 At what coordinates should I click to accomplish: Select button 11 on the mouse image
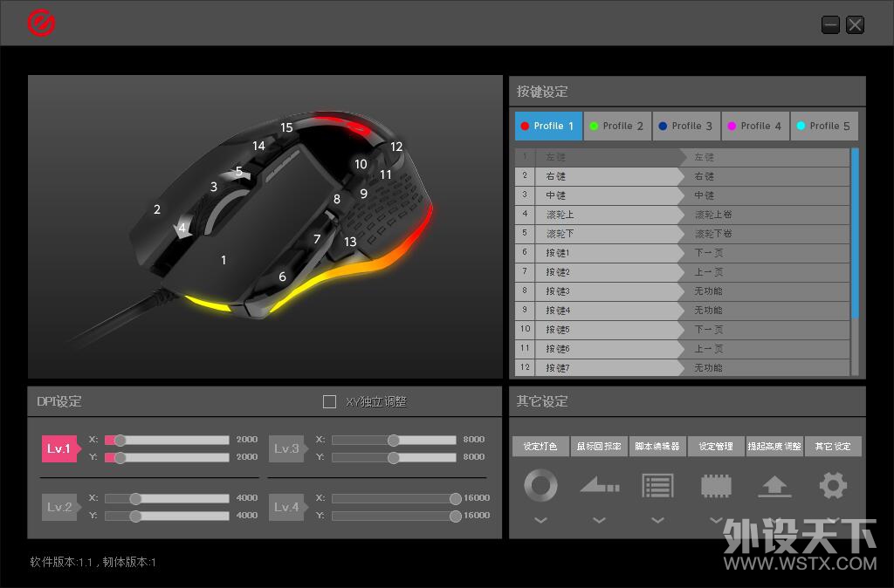click(x=386, y=175)
